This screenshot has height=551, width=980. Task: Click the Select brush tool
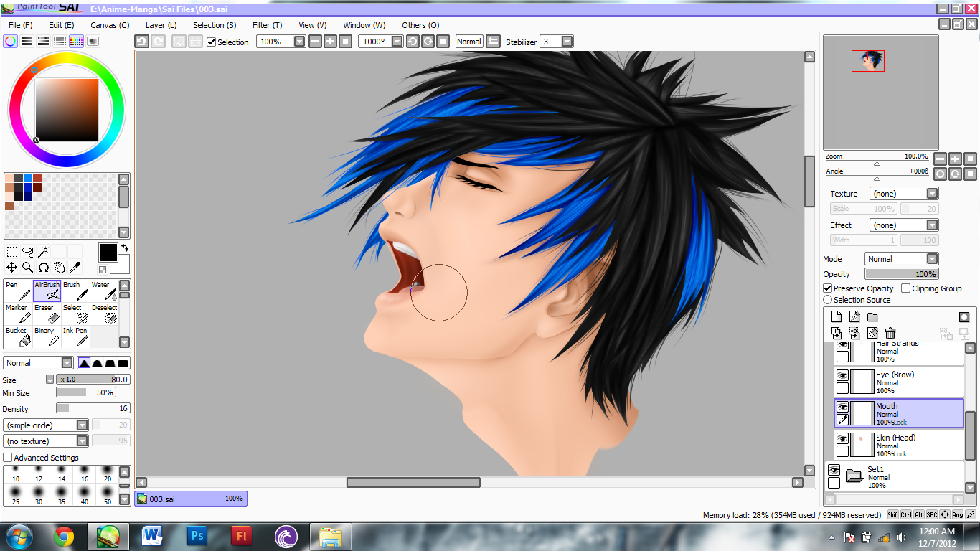[x=75, y=314]
